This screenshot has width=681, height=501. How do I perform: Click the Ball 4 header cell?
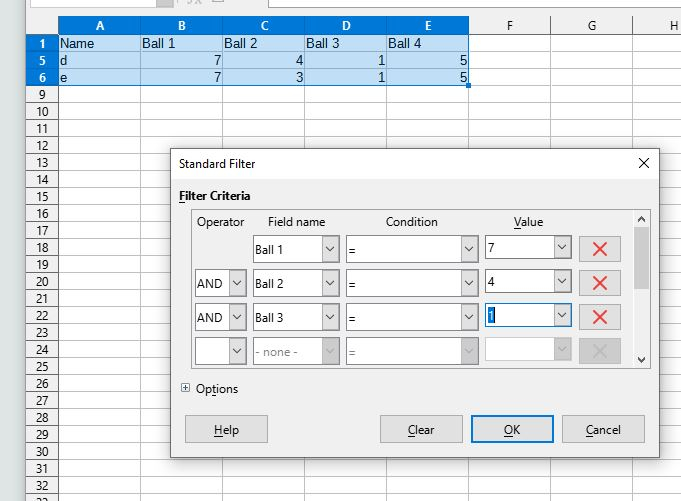pos(427,44)
